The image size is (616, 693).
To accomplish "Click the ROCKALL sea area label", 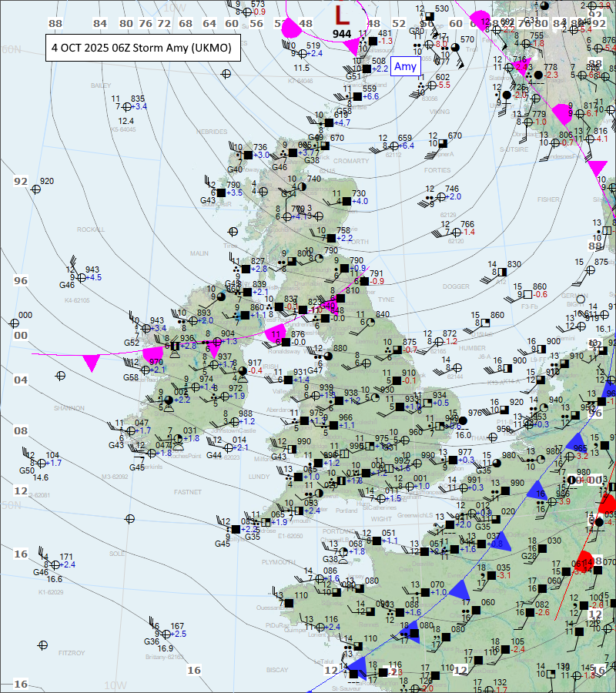I will (x=90, y=229).
